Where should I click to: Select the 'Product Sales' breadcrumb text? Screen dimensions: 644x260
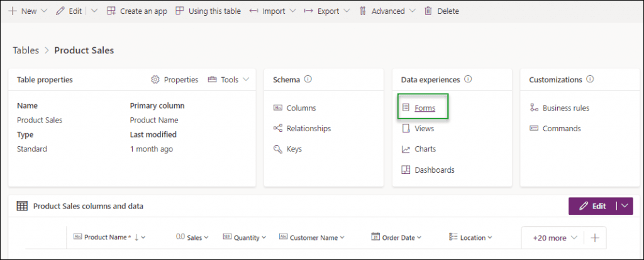tap(84, 50)
